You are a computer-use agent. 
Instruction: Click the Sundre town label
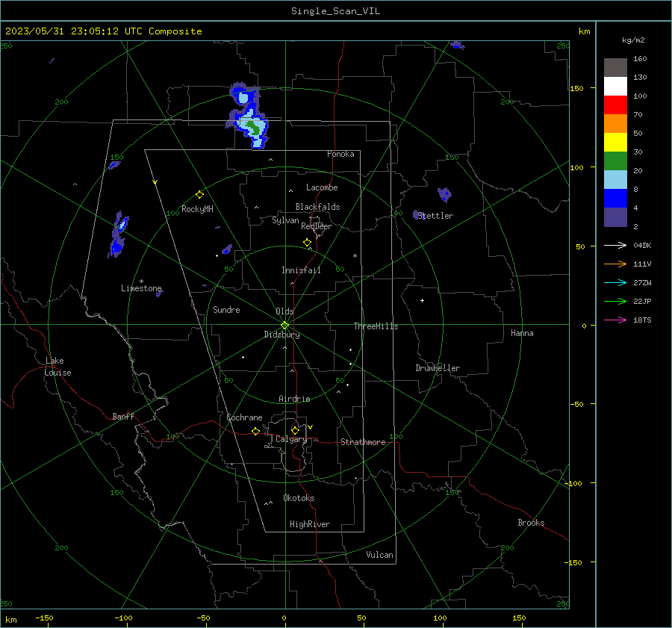(226, 310)
